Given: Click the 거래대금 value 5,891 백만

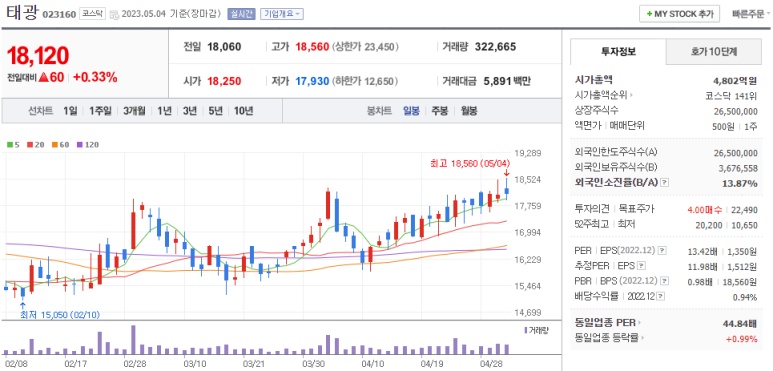Looking at the screenshot, I should tap(507, 81).
